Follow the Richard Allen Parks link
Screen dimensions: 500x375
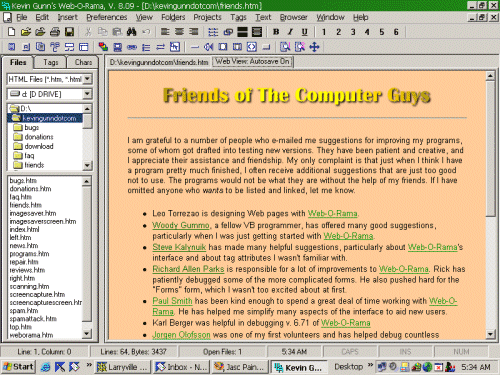(x=188, y=269)
